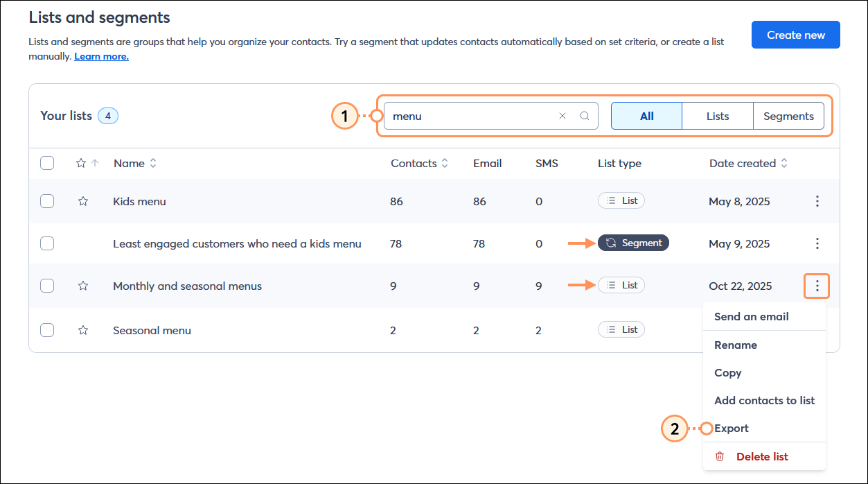Image resolution: width=868 pixels, height=484 pixels.
Task: Select all lists with the header checkbox
Action: pos(47,164)
